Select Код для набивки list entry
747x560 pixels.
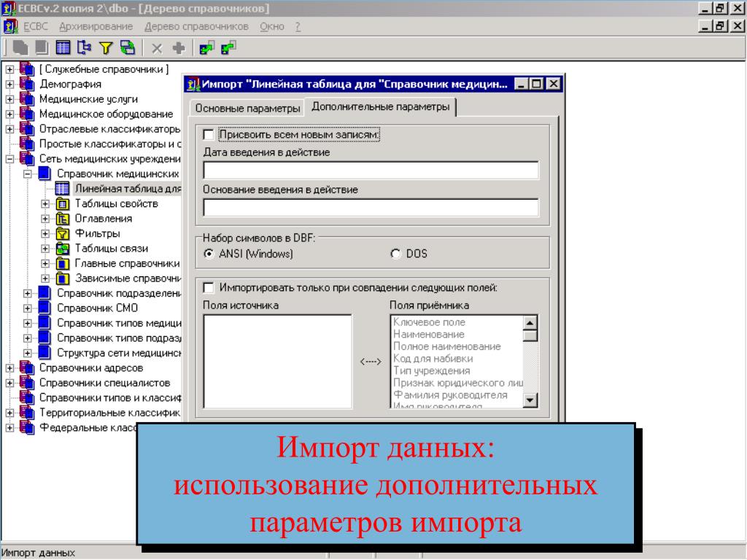point(433,359)
